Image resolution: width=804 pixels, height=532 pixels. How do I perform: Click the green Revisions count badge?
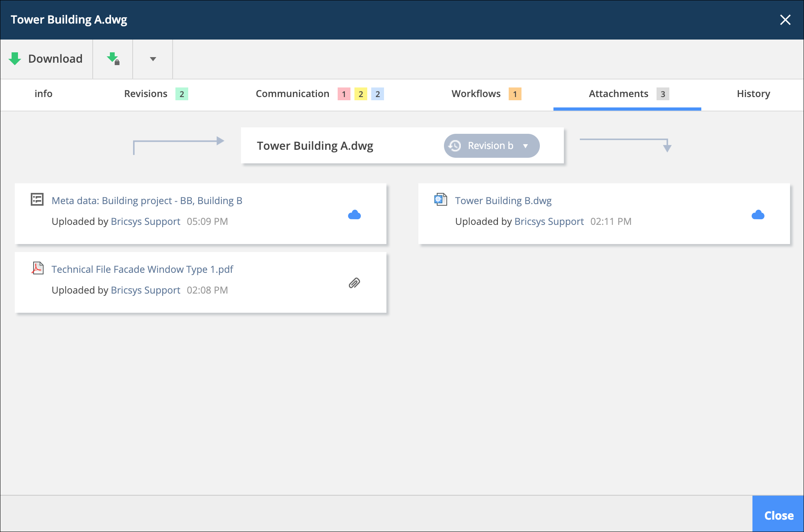(182, 94)
